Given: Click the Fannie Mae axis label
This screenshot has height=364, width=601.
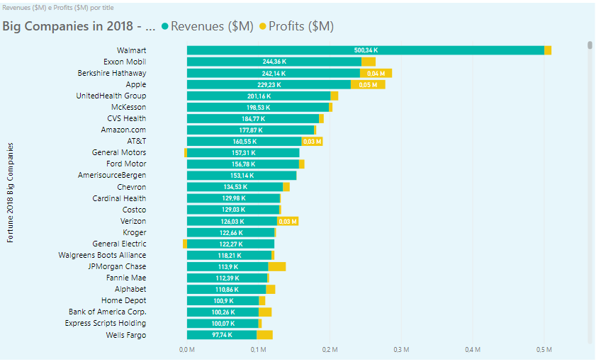Looking at the screenshot, I should (126, 278).
